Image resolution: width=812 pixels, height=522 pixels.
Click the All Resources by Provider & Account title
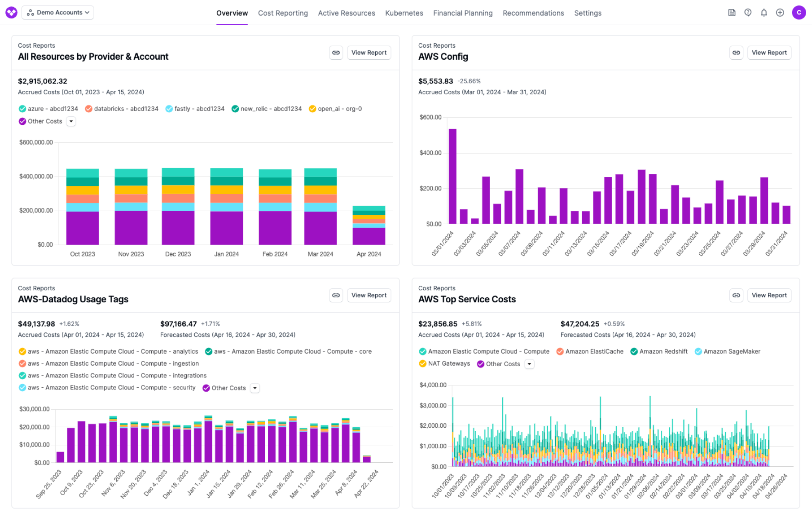point(93,57)
